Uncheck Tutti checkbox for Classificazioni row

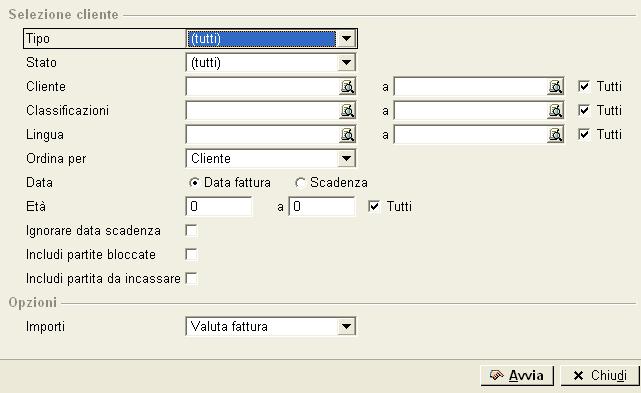(x=584, y=110)
